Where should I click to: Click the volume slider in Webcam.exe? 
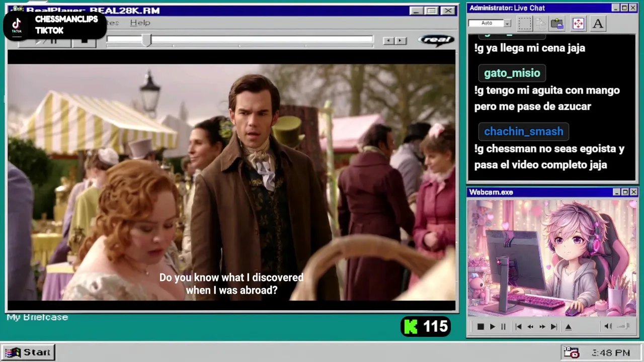(624, 326)
